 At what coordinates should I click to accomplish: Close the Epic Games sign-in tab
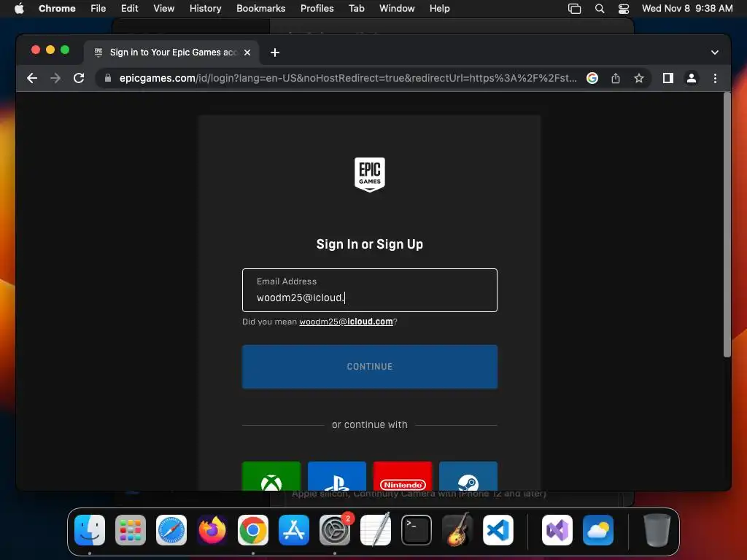click(247, 52)
